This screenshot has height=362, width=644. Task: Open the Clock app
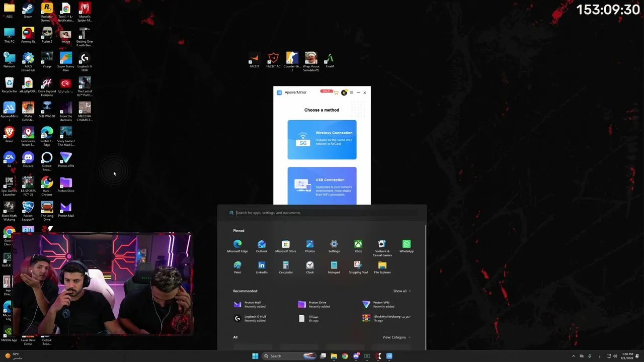pos(310,267)
